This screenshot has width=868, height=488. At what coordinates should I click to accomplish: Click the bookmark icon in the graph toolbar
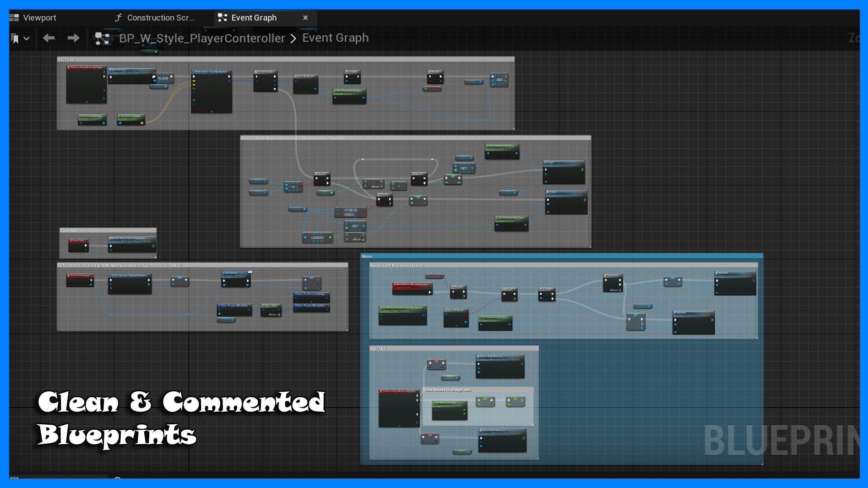[x=15, y=38]
